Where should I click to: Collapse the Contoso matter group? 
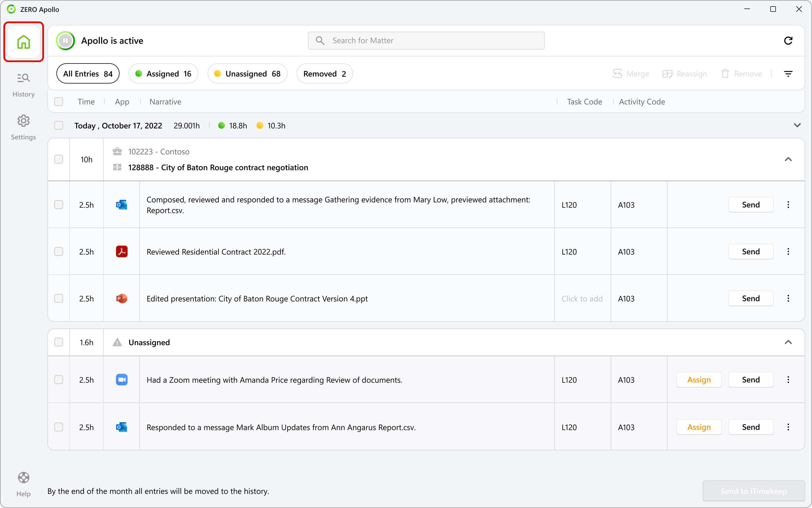coord(788,159)
